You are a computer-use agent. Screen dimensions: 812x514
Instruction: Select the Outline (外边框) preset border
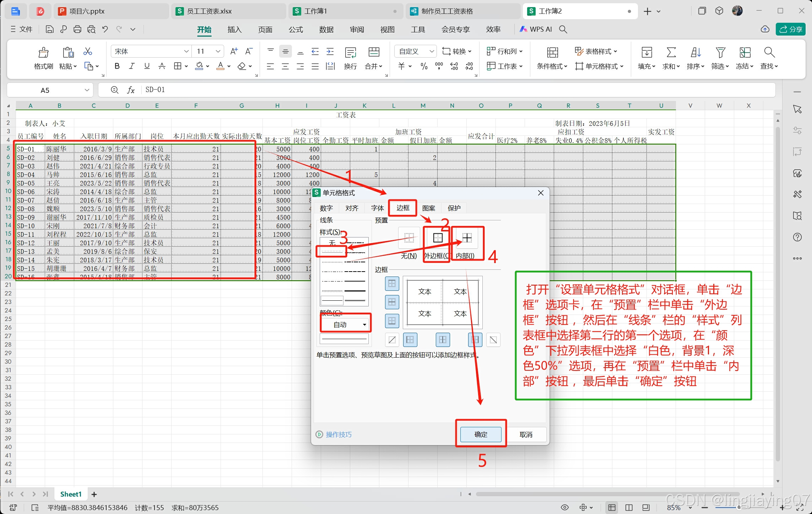(x=438, y=238)
